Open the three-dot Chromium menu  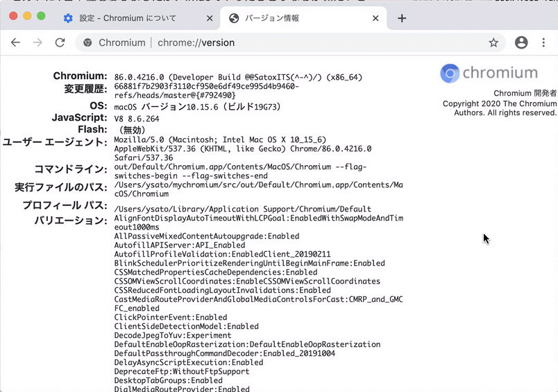pos(543,42)
